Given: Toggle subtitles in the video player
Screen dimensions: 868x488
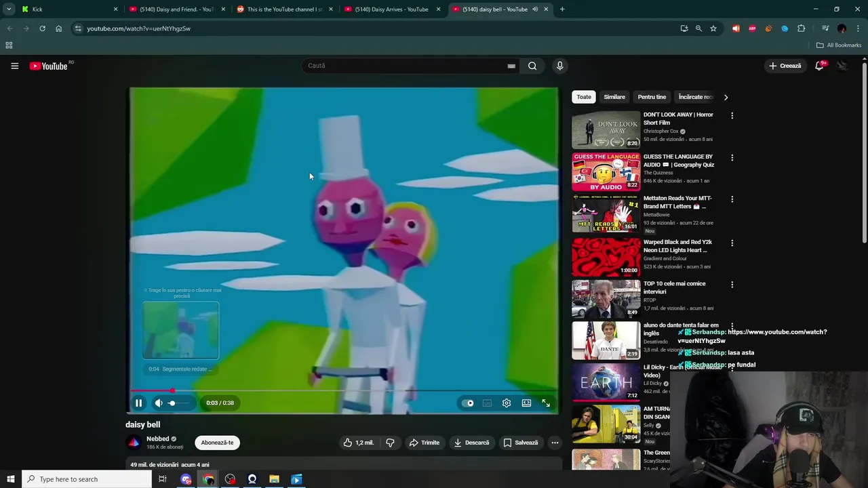Looking at the screenshot, I should tap(487, 403).
